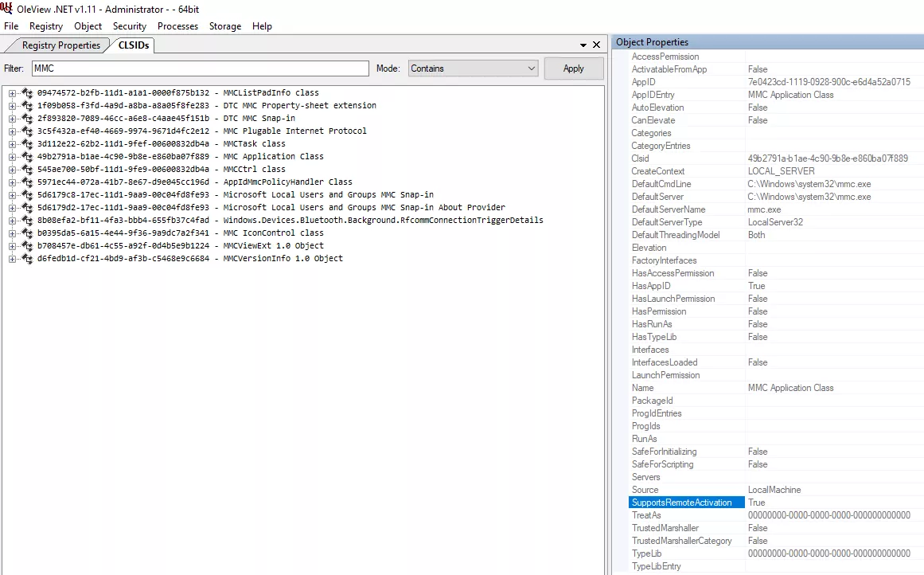
Task: Click the COM icon beside MMCListPadInfo class
Action: (27, 92)
